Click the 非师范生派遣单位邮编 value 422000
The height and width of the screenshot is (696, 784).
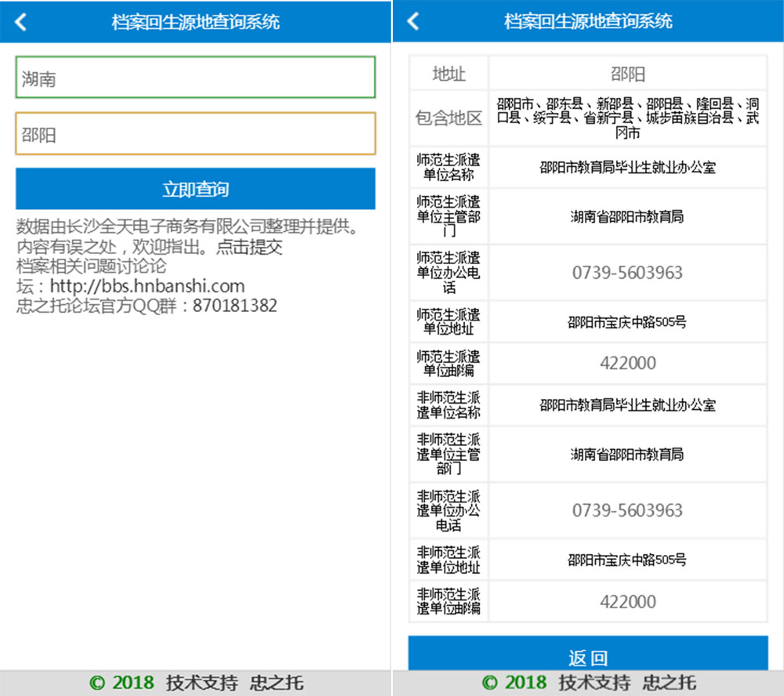pyautogui.click(x=627, y=602)
